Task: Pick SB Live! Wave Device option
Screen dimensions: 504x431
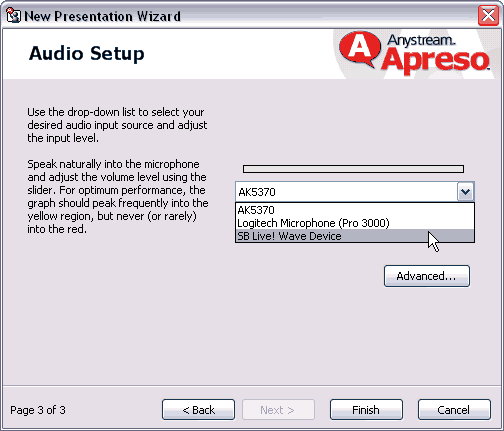Action: 355,236
